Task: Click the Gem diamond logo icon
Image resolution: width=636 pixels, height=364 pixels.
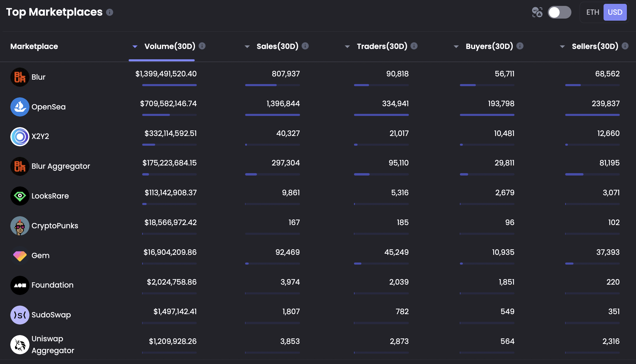Action: click(20, 255)
